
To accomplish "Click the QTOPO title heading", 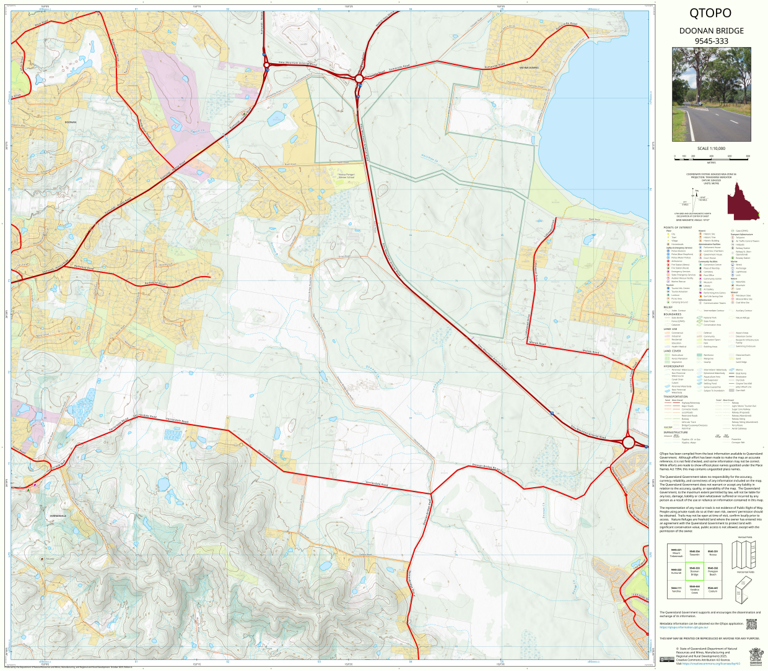I will [x=710, y=13].
